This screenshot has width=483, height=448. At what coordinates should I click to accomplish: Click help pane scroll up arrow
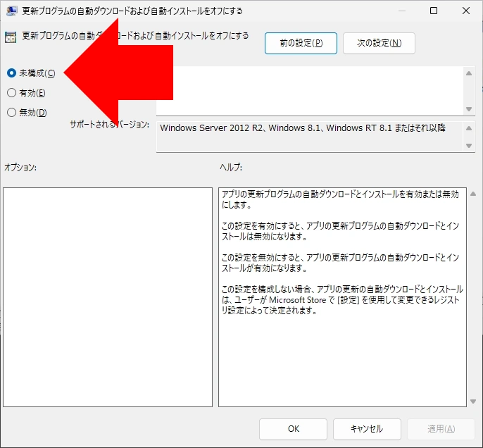pos(473,194)
